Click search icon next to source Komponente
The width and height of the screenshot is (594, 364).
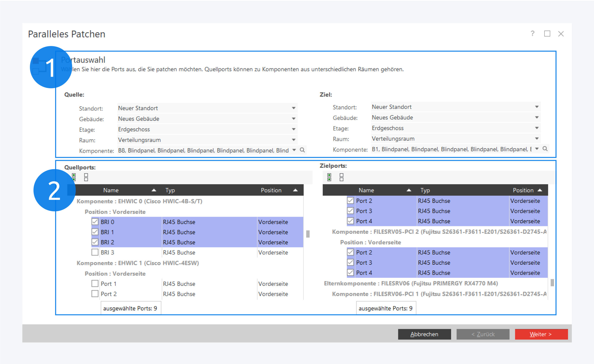302,150
